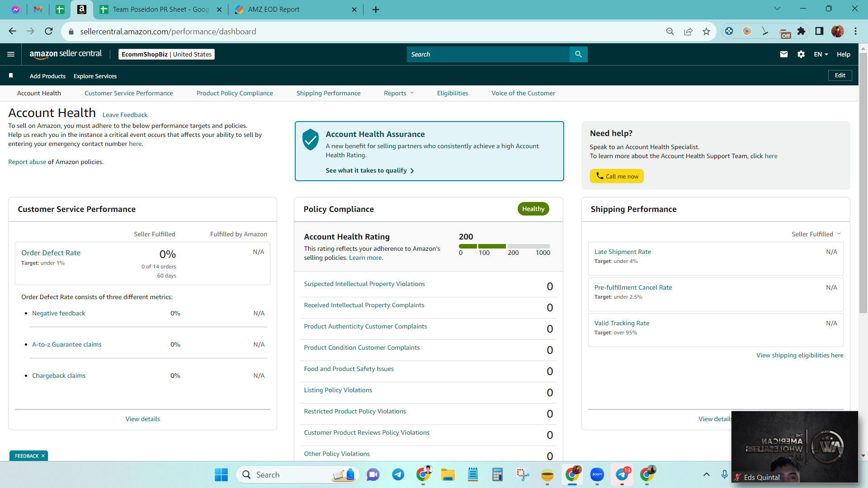The width and height of the screenshot is (868, 488).
Task: Close the Team Poseidon PR Sheet tab
Action: [219, 9]
